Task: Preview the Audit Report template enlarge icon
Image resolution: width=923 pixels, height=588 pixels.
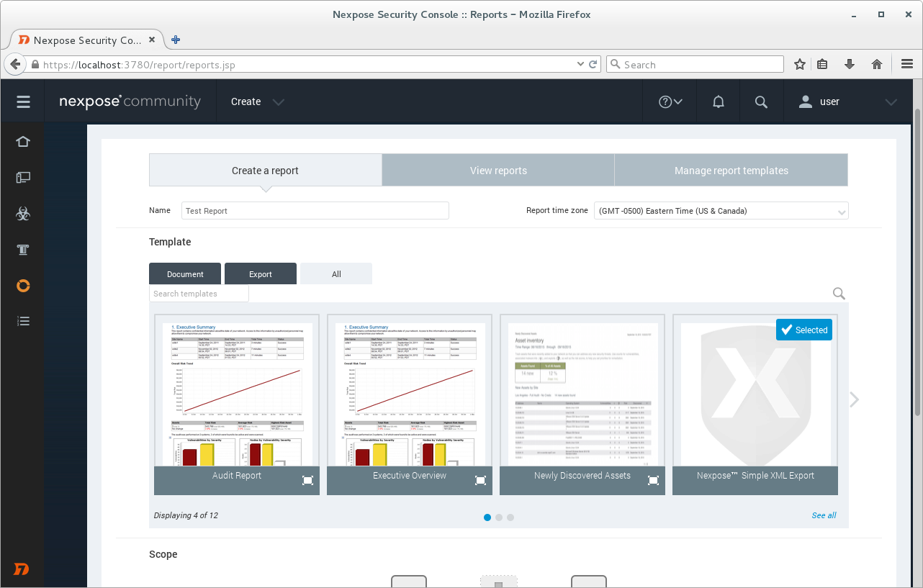Action: [307, 481]
